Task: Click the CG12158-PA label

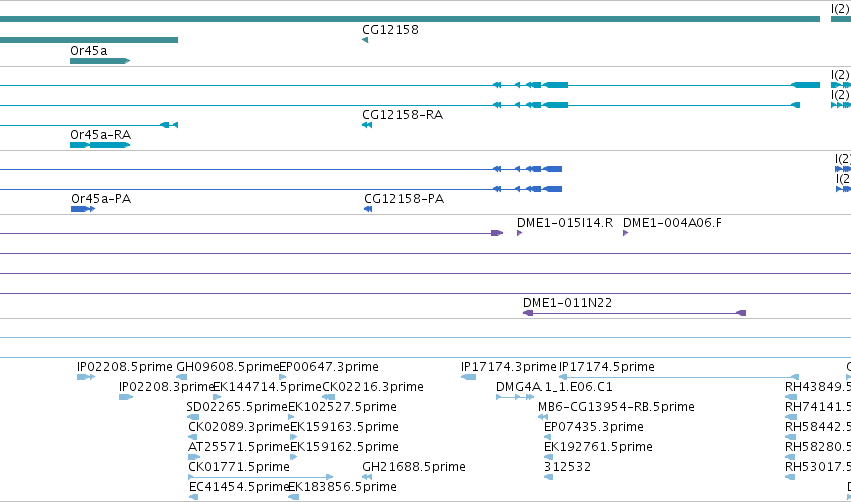Action: tap(404, 199)
